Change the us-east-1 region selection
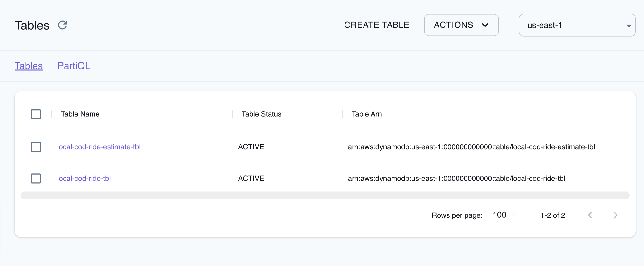This screenshot has height=266, width=644. pyautogui.click(x=577, y=25)
